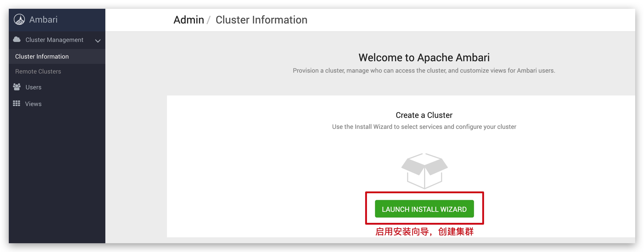Click the Cluster Management cloud icon
This screenshot has height=252, width=644.
(x=17, y=40)
